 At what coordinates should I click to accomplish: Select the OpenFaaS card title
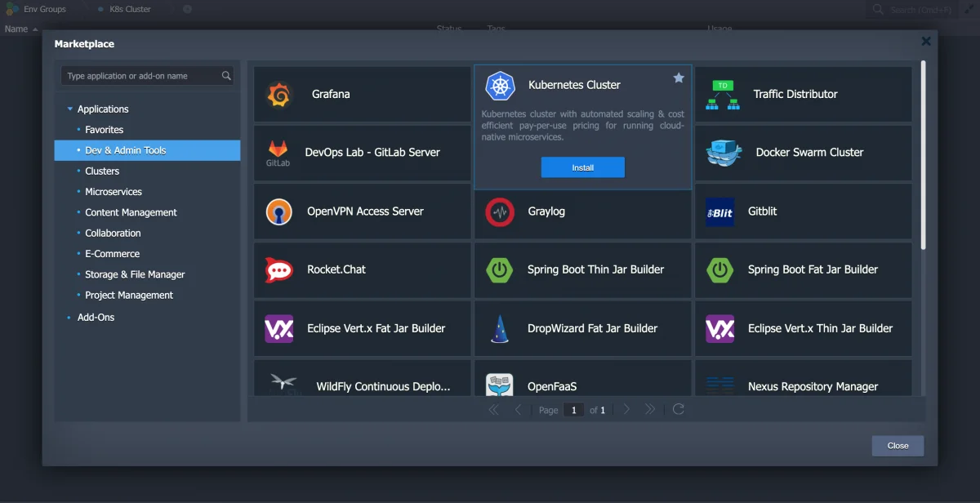click(x=552, y=387)
